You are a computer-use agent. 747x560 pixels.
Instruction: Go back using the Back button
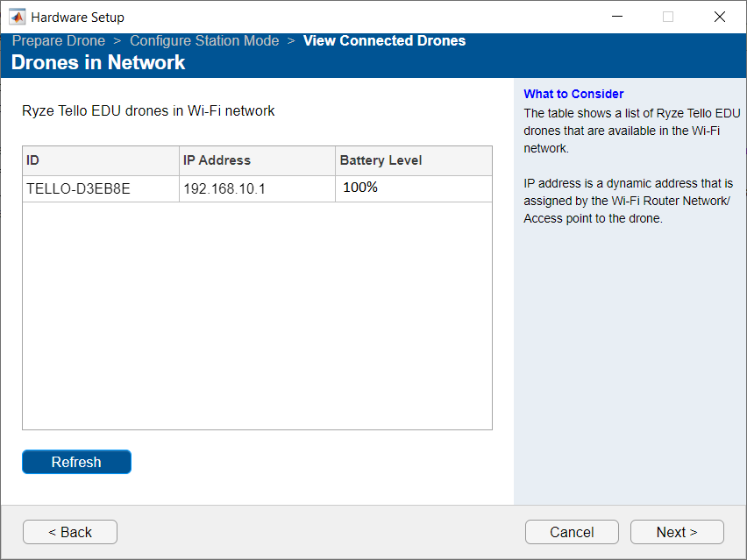(69, 532)
